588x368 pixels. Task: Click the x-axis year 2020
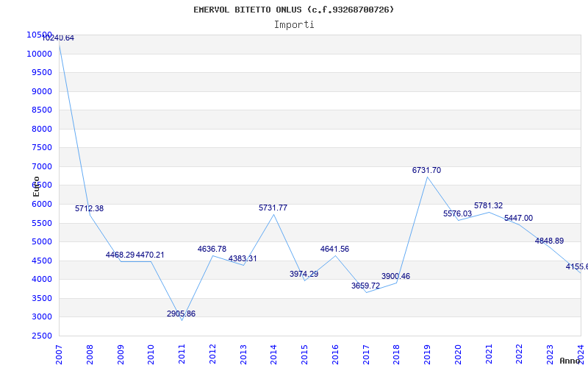click(458, 355)
